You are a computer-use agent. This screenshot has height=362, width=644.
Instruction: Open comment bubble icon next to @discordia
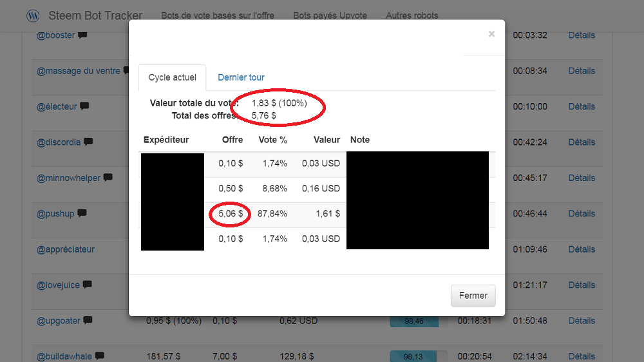point(88,142)
